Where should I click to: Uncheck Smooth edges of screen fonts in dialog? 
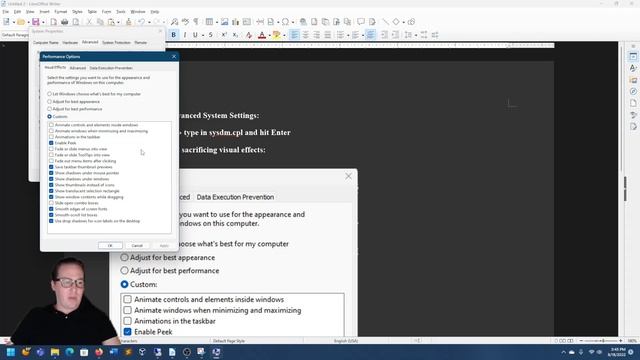point(51,209)
